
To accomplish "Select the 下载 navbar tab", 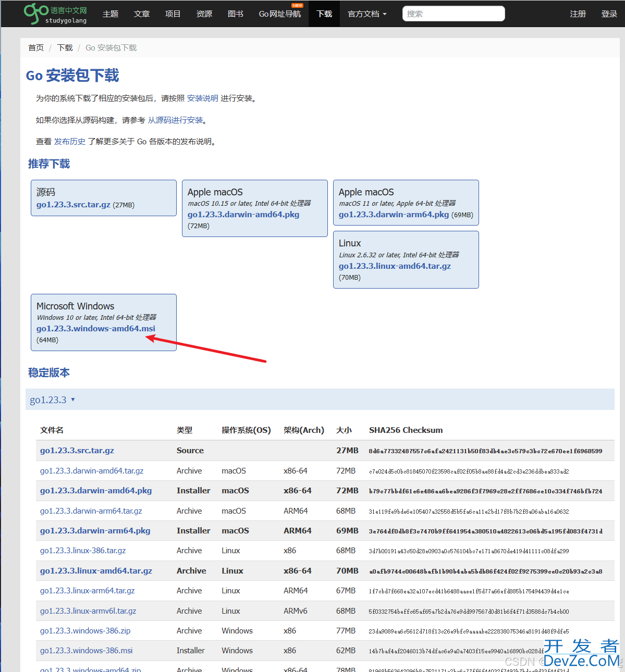I will 324,14.
